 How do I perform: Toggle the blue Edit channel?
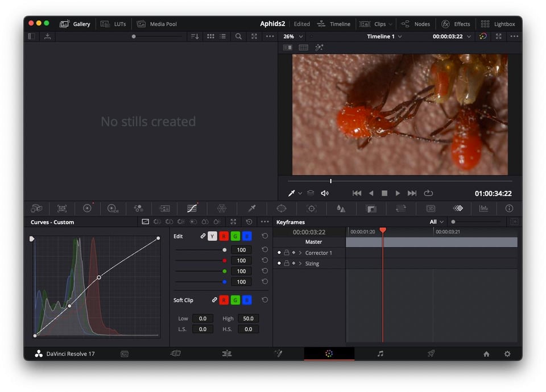coord(247,236)
